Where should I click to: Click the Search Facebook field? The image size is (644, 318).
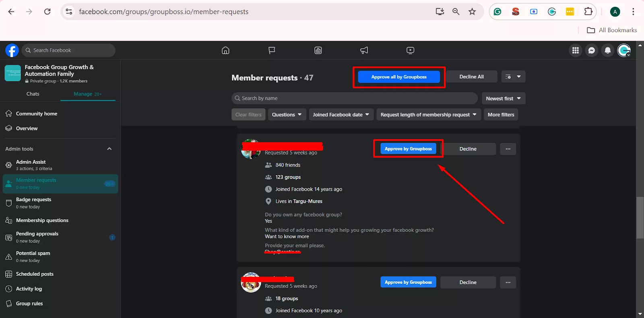[x=68, y=50]
